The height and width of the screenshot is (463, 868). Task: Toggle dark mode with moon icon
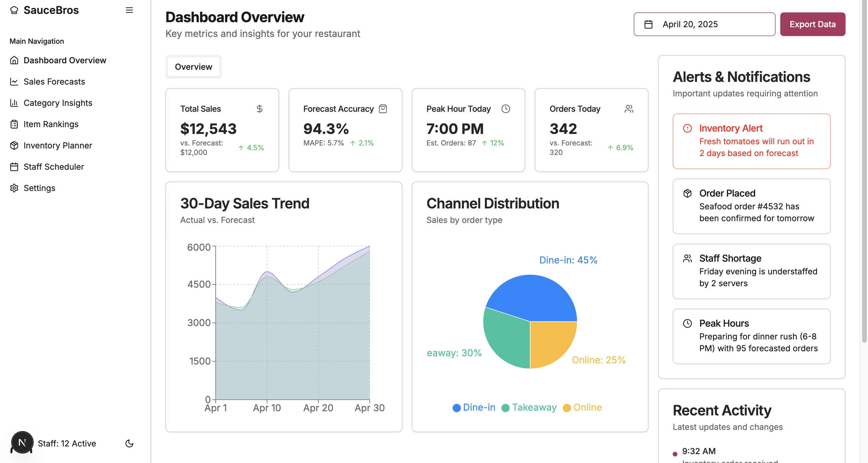[129, 443]
